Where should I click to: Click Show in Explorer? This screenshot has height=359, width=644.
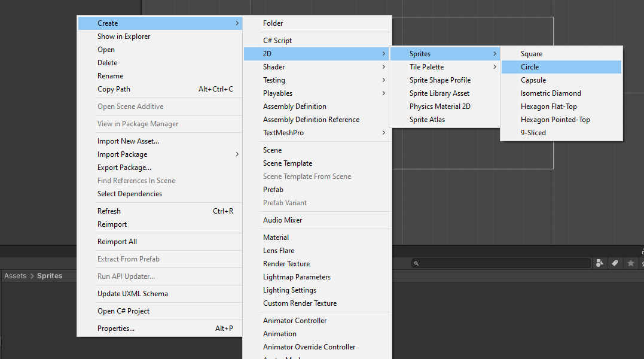(124, 36)
